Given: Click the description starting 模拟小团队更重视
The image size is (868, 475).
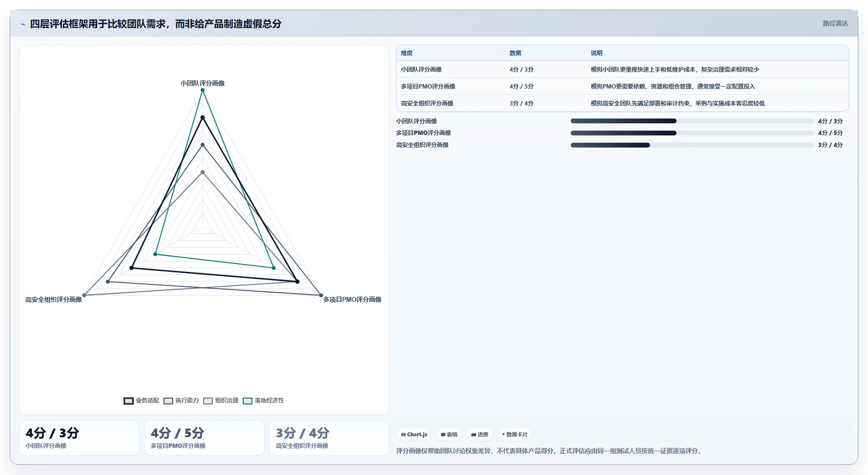Looking at the screenshot, I should [x=675, y=70].
